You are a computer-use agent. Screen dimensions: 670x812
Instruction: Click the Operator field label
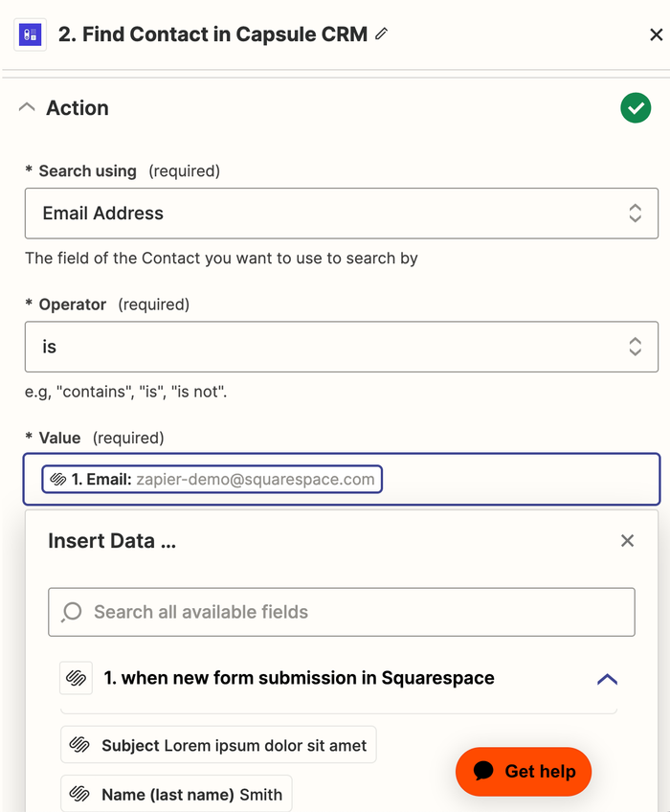coord(73,304)
